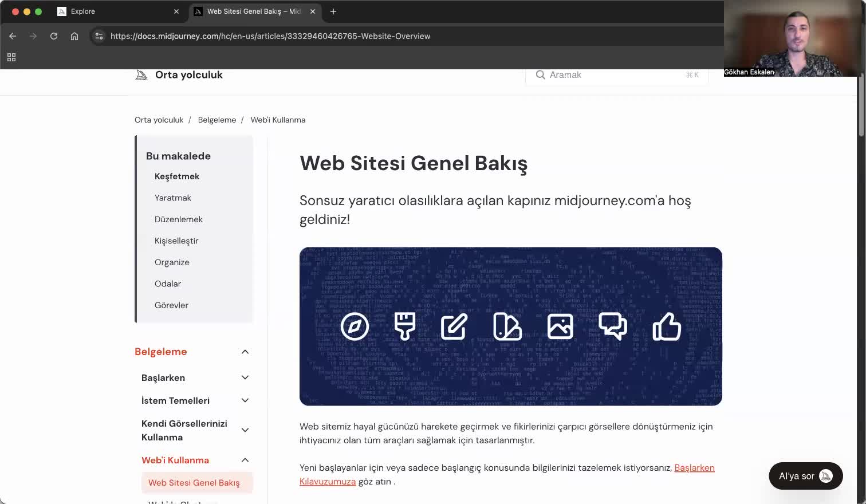
Task: Select the Web Sitesi Genel Bakış tab
Action: point(255,11)
